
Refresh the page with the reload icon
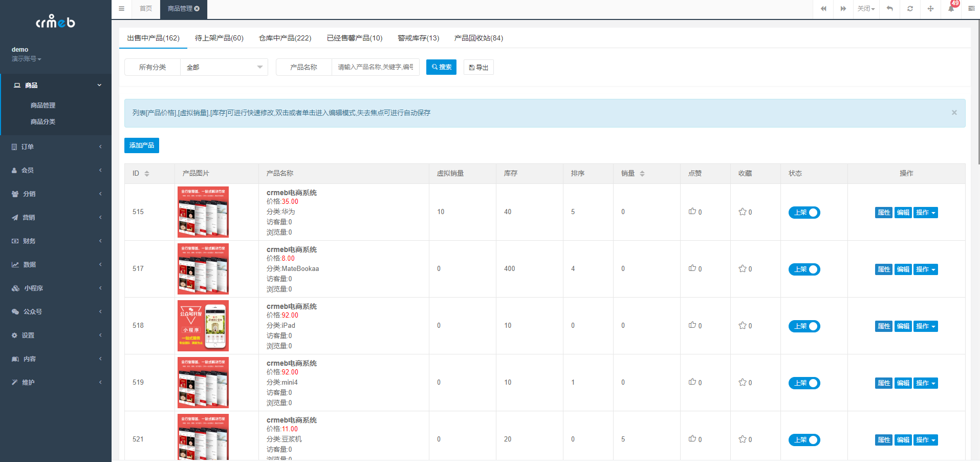(x=910, y=9)
